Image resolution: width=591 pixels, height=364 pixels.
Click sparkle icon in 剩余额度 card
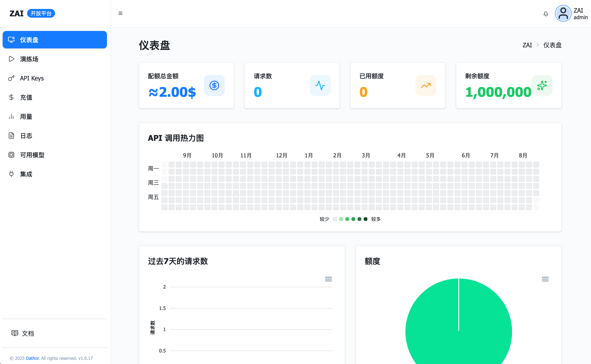click(542, 85)
